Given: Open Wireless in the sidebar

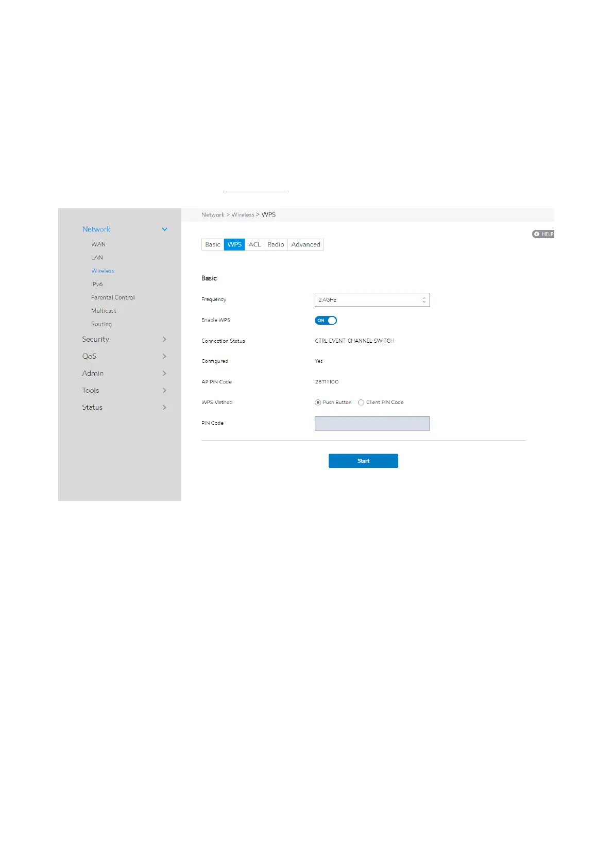Looking at the screenshot, I should 103,271.
